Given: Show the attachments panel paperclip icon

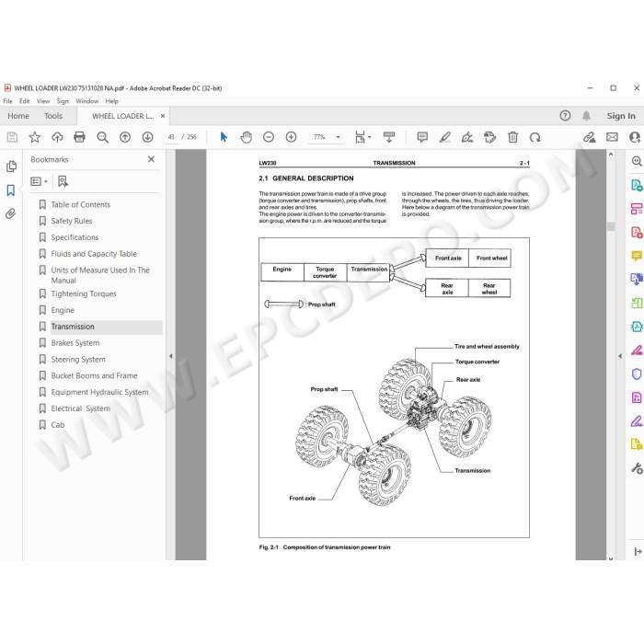Looking at the screenshot, I should [x=11, y=213].
